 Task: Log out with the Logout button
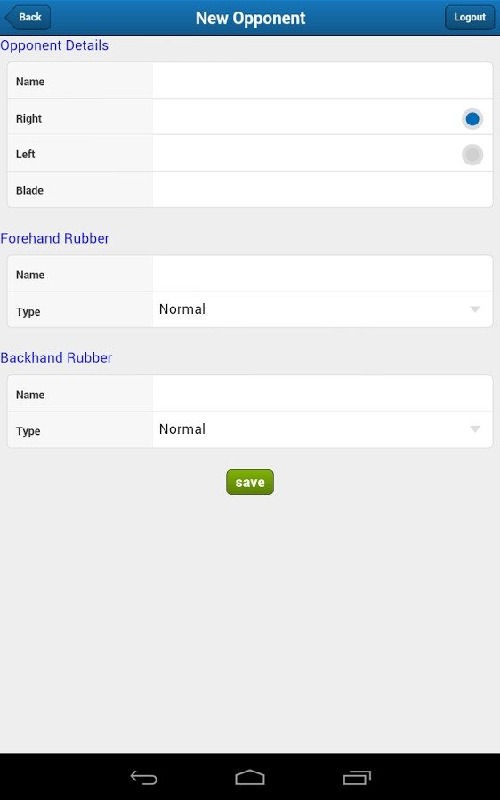469,17
